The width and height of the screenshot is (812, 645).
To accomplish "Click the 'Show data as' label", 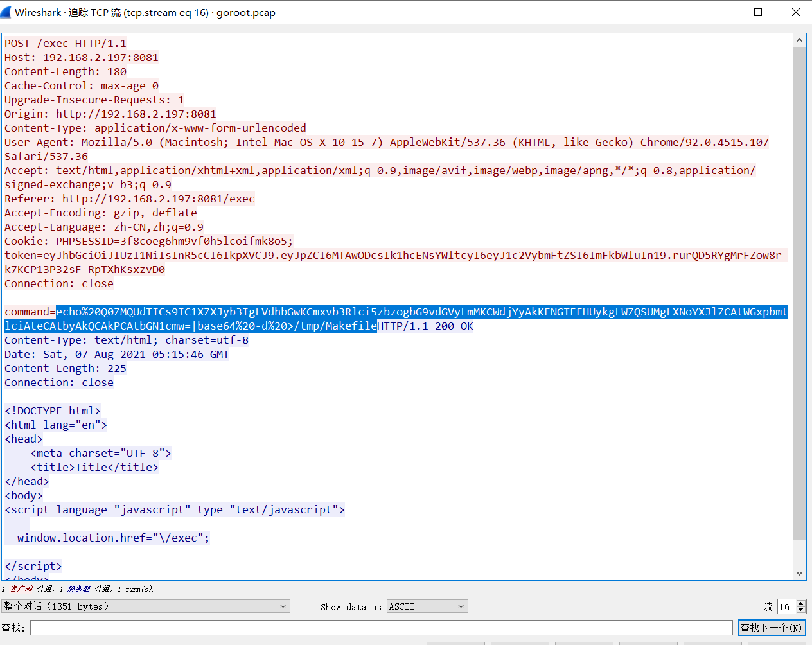I will pos(351,606).
